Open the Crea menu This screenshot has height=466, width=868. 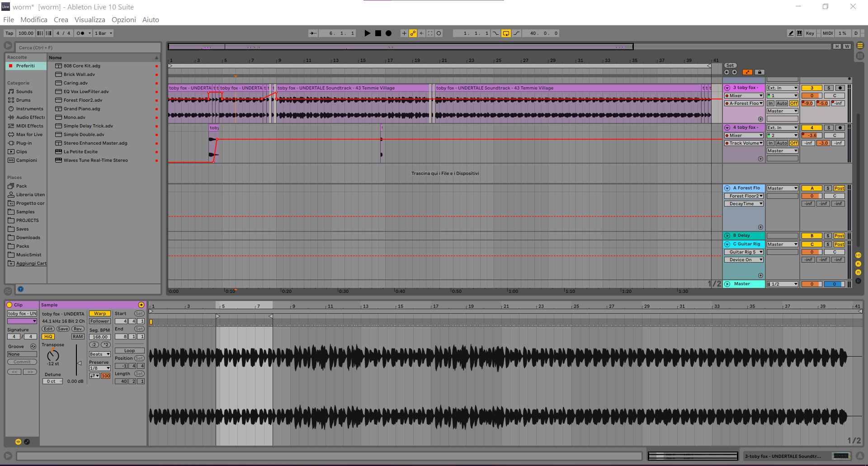tap(61, 19)
